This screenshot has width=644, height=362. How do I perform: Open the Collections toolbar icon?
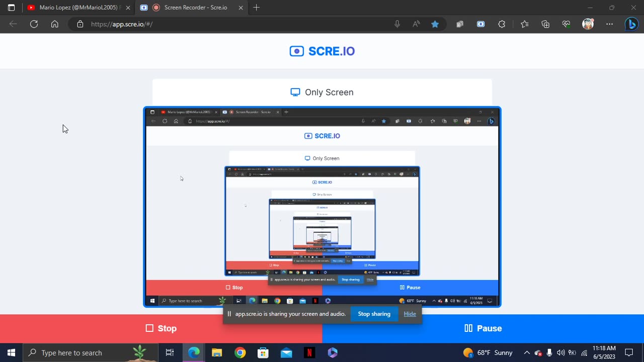click(x=460, y=24)
